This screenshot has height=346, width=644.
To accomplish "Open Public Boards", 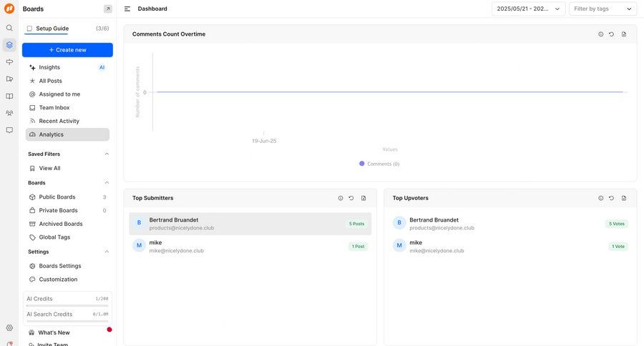I will pos(67,197).
